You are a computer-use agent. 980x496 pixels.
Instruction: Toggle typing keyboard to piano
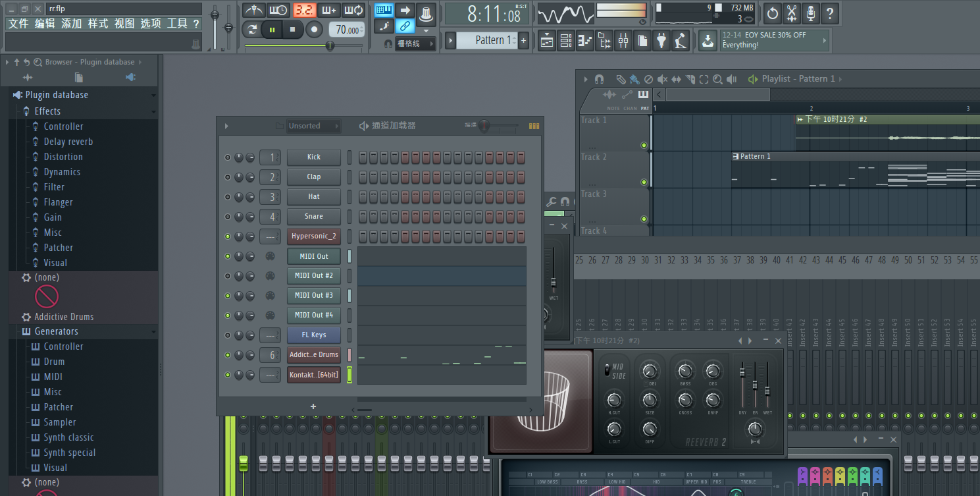384,10
